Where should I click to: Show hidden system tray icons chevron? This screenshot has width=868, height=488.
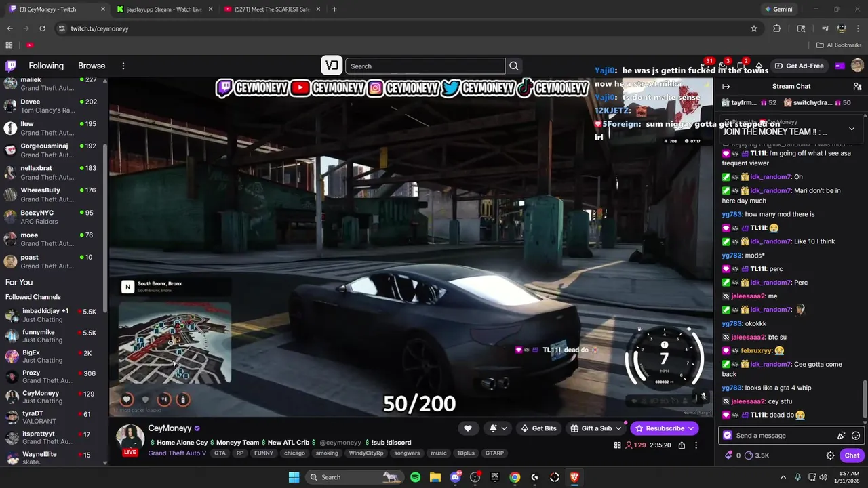783,477
